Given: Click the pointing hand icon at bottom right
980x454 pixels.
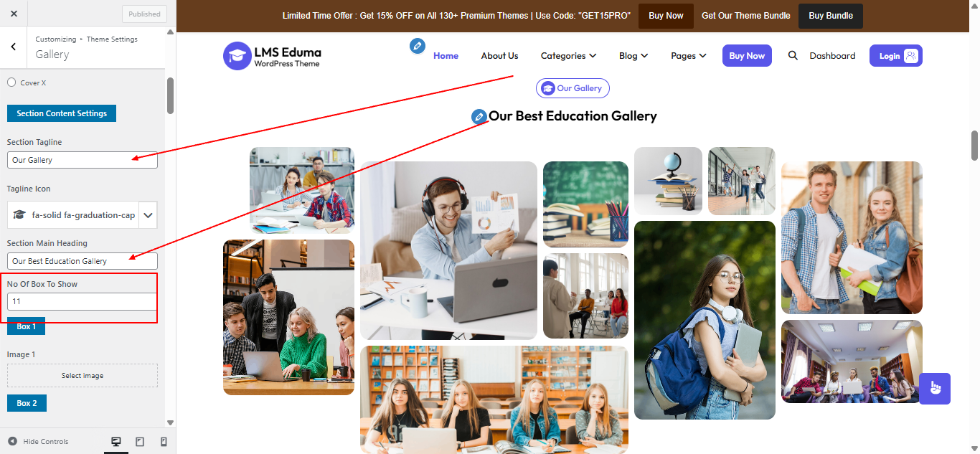Looking at the screenshot, I should point(935,388).
